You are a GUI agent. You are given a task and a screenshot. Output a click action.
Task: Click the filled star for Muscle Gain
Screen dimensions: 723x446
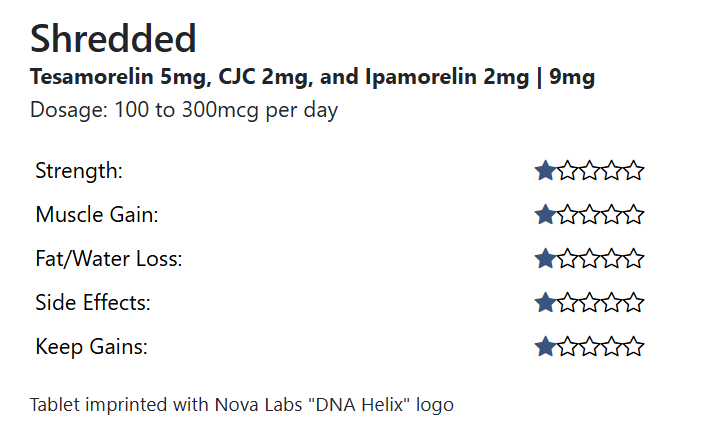(x=546, y=215)
